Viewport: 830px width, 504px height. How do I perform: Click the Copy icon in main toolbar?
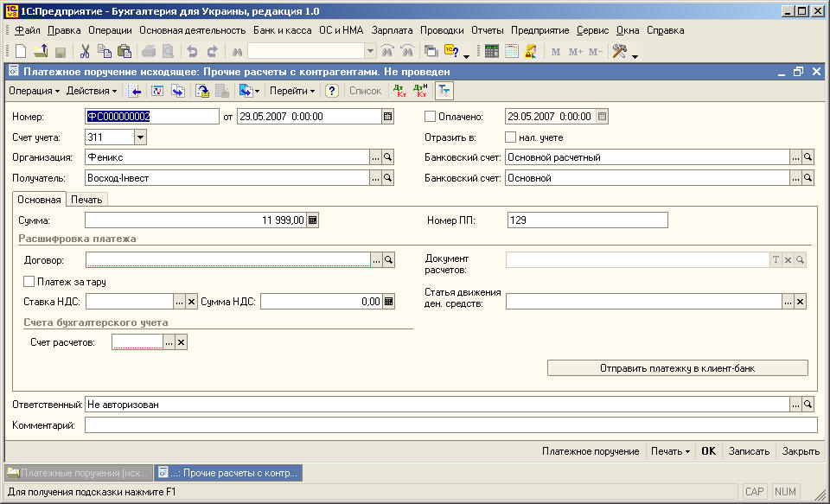pyautogui.click(x=105, y=51)
